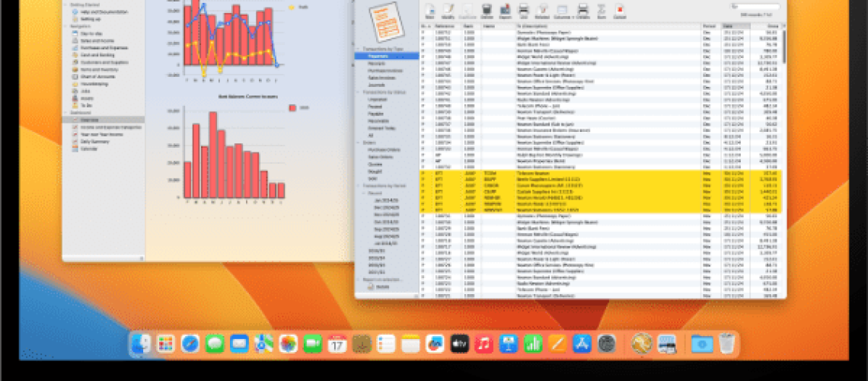Sort list by Period column header
Viewport: 868px width, 381px height.
(711, 25)
